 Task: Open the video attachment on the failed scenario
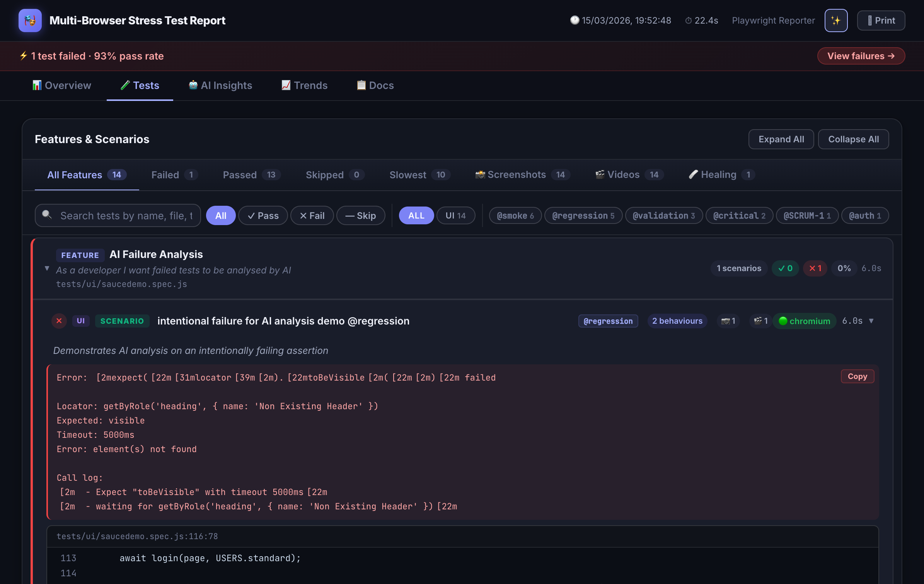(760, 321)
